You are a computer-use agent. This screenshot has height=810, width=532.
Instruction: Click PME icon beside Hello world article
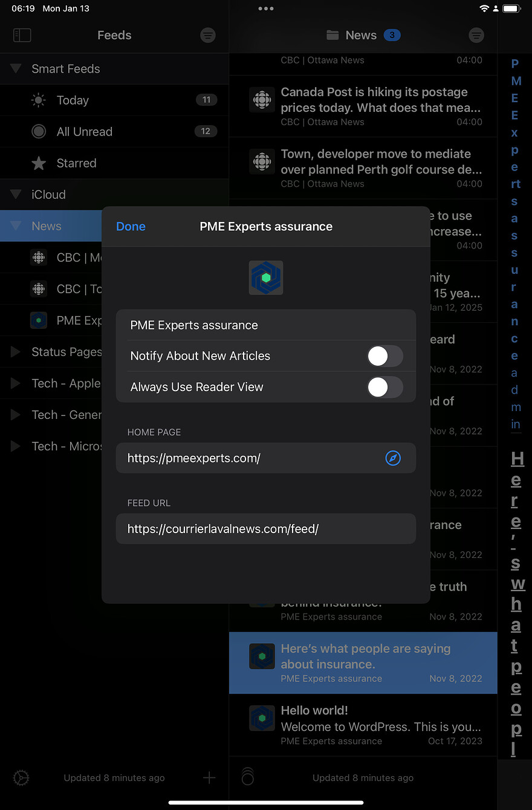[x=262, y=718]
